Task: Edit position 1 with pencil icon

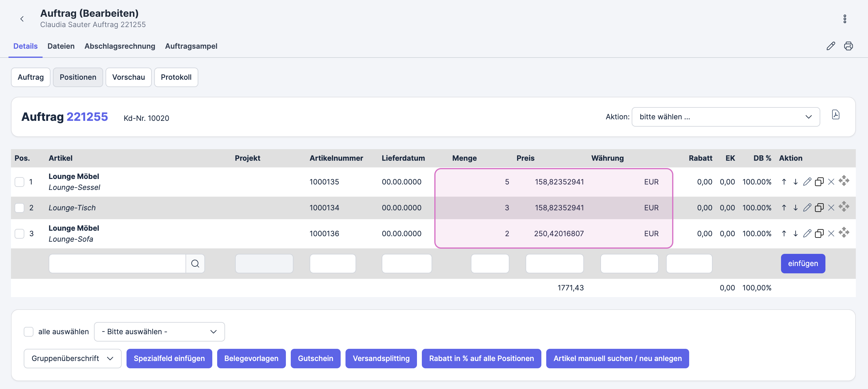Action: 807,182
